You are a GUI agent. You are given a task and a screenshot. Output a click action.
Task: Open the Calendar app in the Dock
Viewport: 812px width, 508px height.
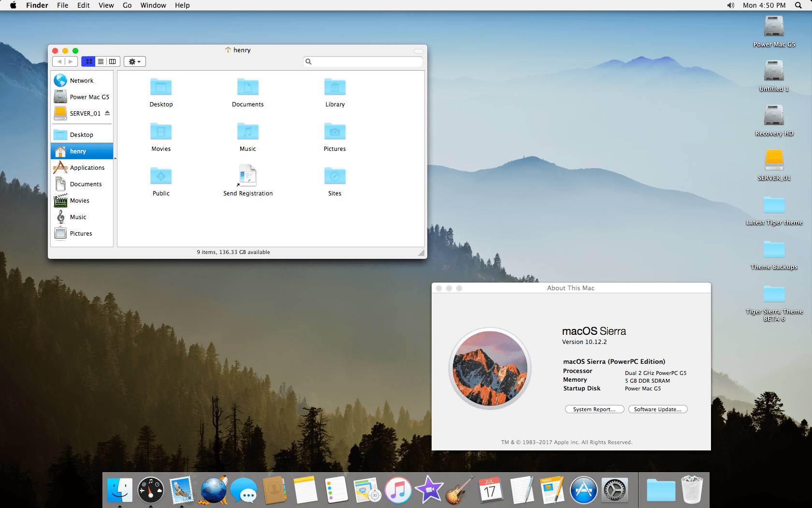[x=491, y=490]
